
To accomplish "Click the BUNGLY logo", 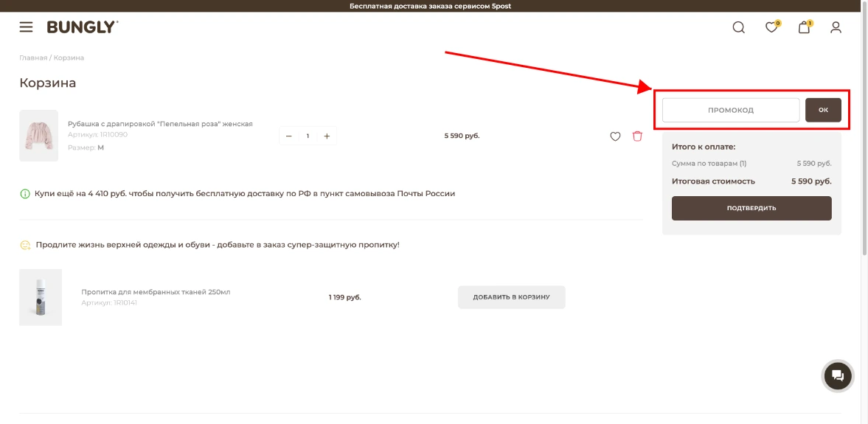I will coord(82,27).
